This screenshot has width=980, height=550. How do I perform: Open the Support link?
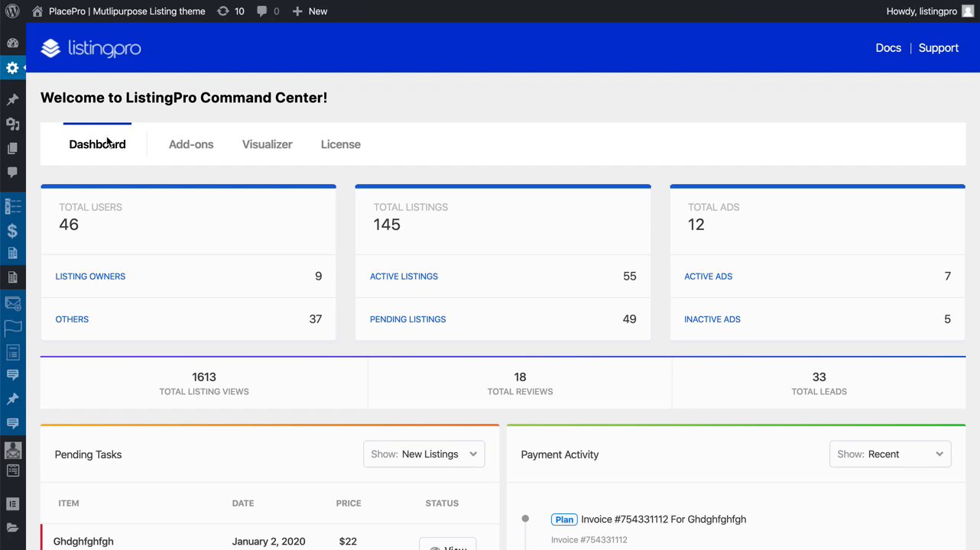(x=939, y=47)
